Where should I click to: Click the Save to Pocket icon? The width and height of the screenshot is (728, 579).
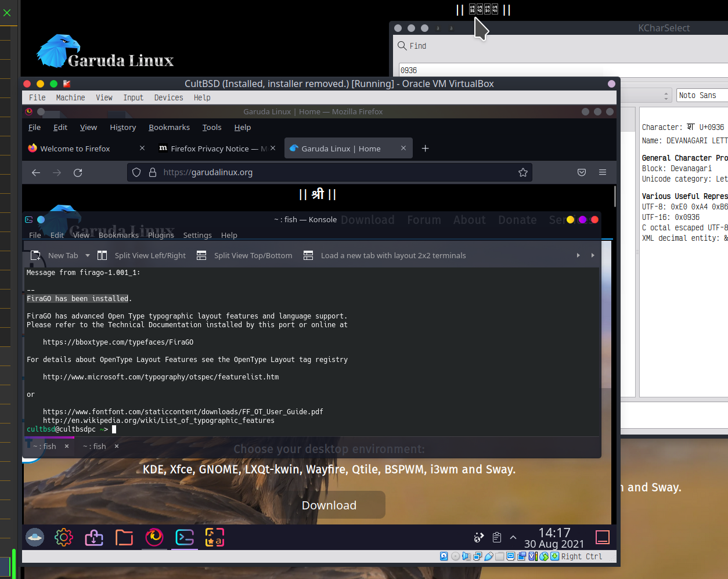pos(581,172)
